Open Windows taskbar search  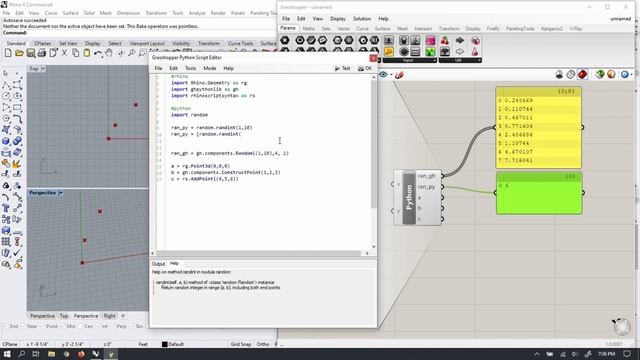(21, 354)
